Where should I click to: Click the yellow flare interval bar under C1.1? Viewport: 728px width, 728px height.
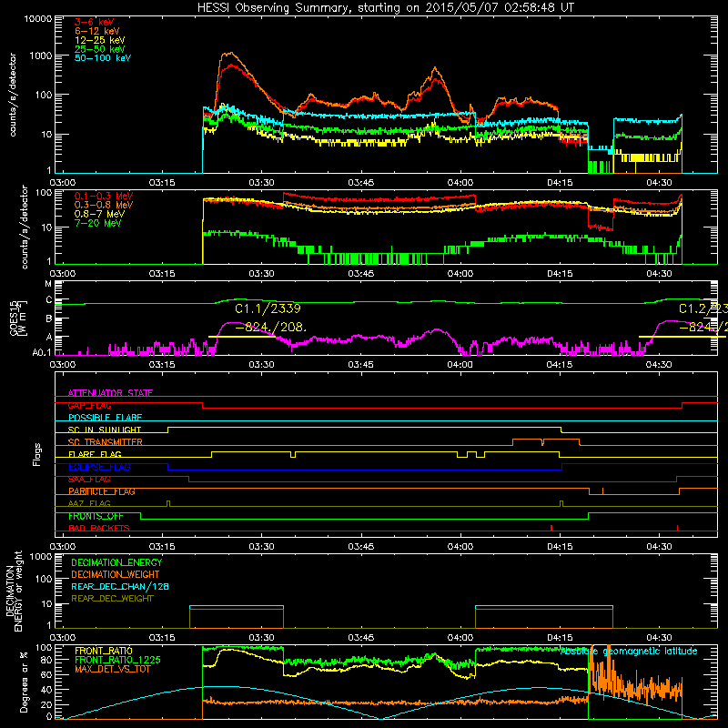[242, 337]
